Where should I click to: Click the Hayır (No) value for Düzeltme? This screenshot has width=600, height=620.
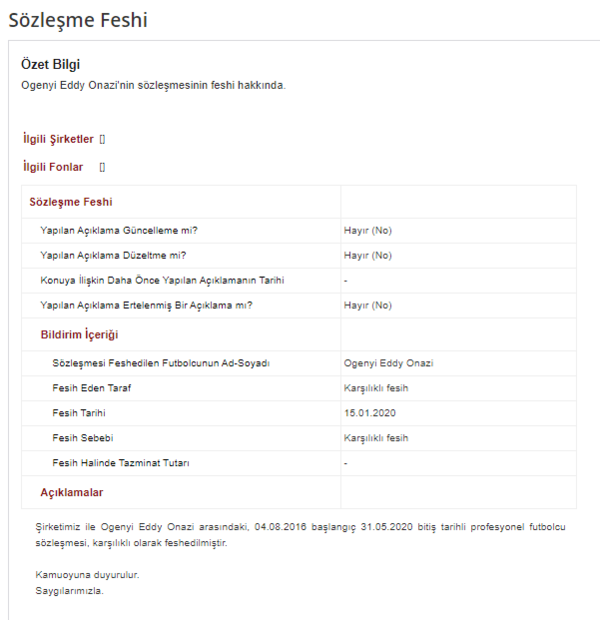(x=367, y=255)
